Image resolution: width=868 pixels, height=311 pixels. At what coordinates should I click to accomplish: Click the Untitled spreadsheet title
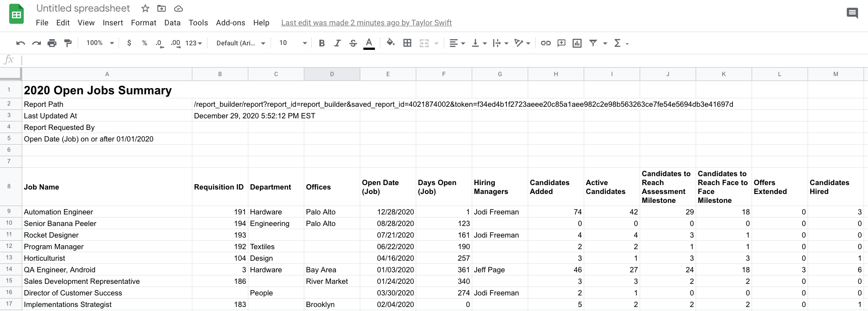(x=83, y=8)
